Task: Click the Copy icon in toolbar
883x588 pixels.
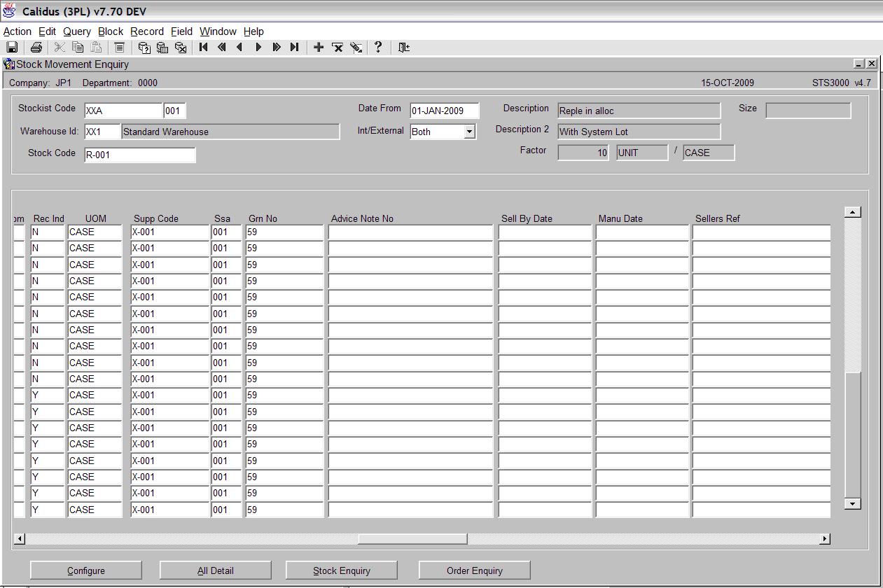Action: click(x=78, y=48)
